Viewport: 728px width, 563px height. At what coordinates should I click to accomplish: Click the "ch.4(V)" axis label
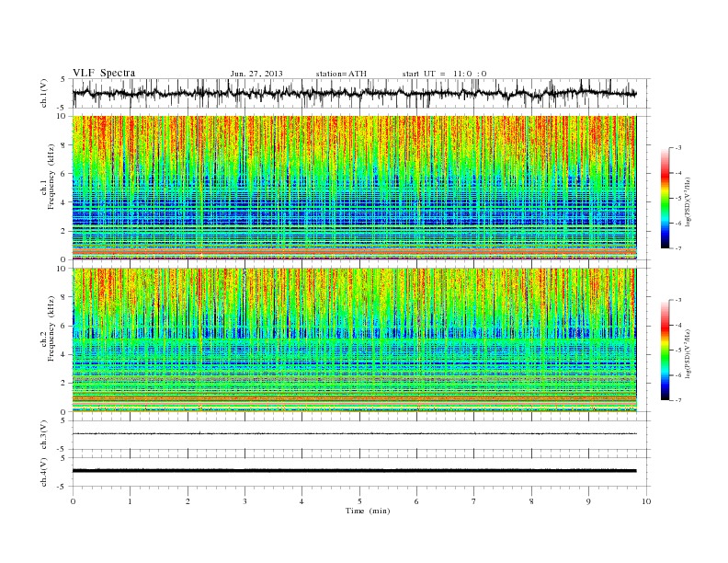[x=44, y=472]
